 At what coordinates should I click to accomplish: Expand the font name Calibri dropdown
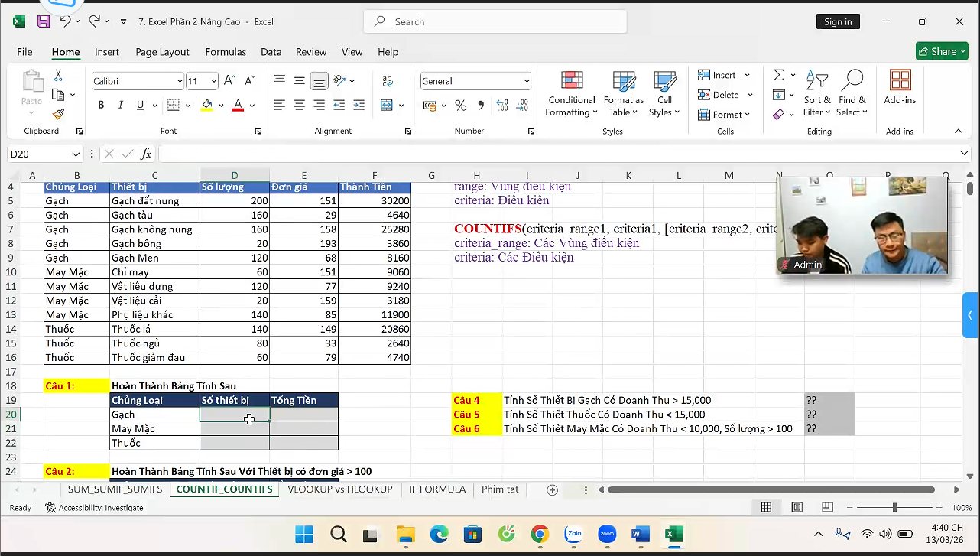(180, 81)
